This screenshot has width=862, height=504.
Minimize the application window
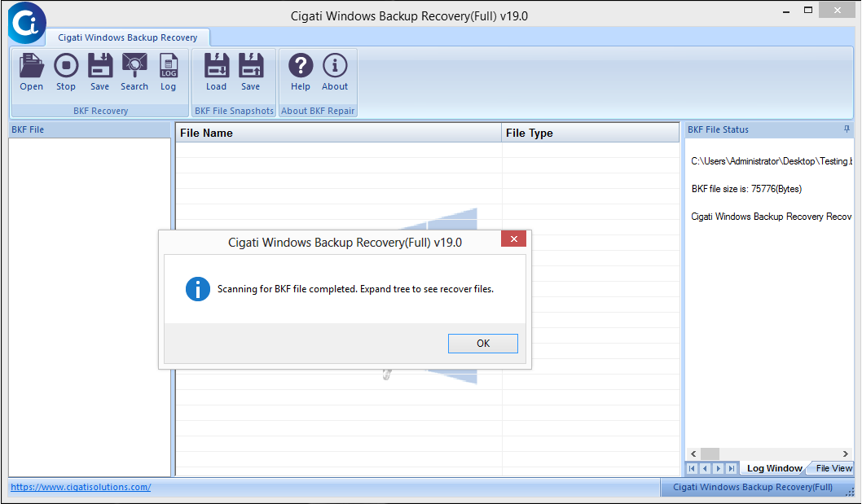point(786,11)
